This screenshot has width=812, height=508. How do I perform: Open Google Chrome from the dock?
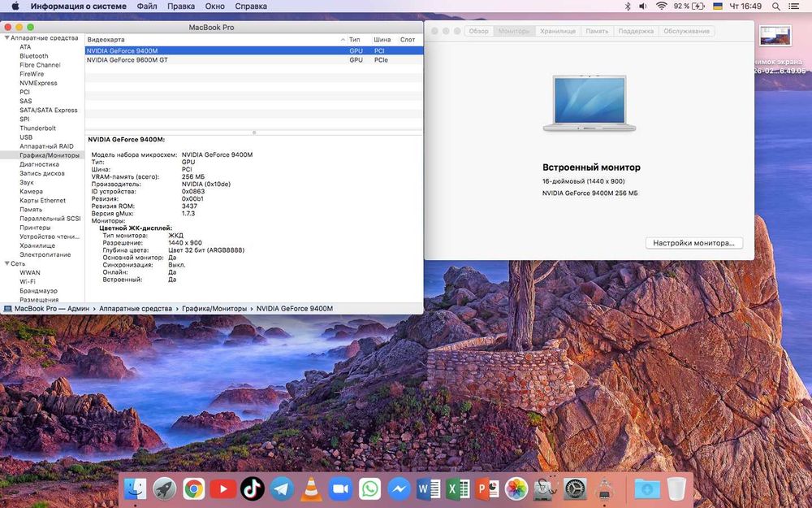pyautogui.click(x=194, y=488)
